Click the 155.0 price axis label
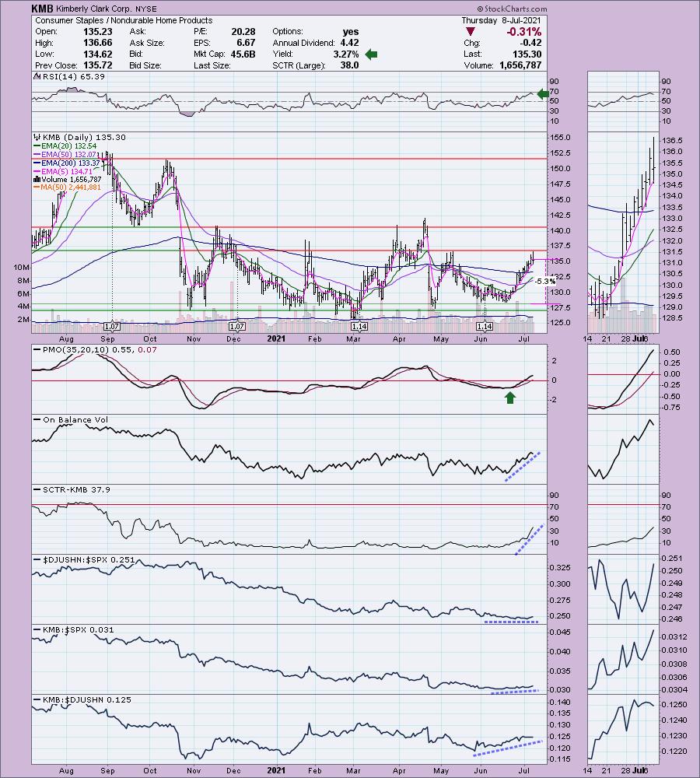 click(561, 138)
